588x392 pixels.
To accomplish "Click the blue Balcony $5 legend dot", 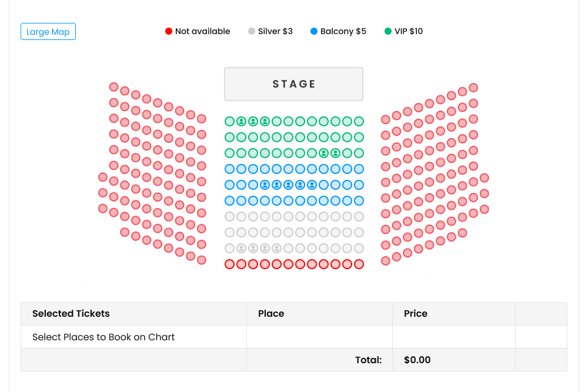I will click(312, 31).
